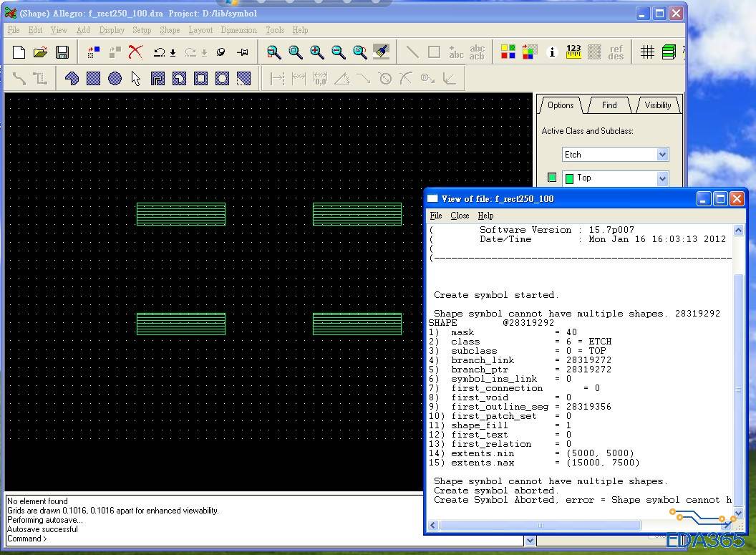The width and height of the screenshot is (756, 555).
Task: Click the Show Element info icon
Action: pyautogui.click(x=551, y=52)
